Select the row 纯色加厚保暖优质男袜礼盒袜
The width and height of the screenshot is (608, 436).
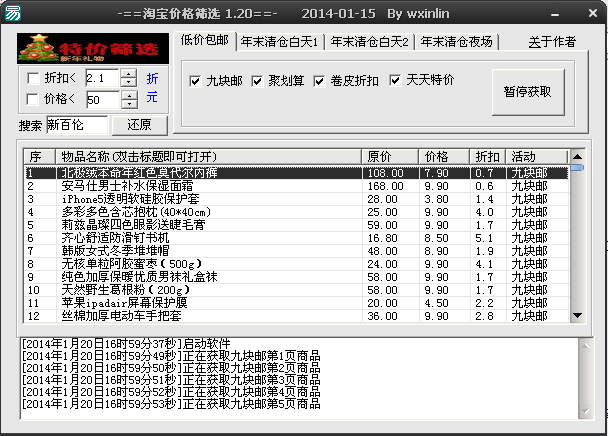pos(297,277)
